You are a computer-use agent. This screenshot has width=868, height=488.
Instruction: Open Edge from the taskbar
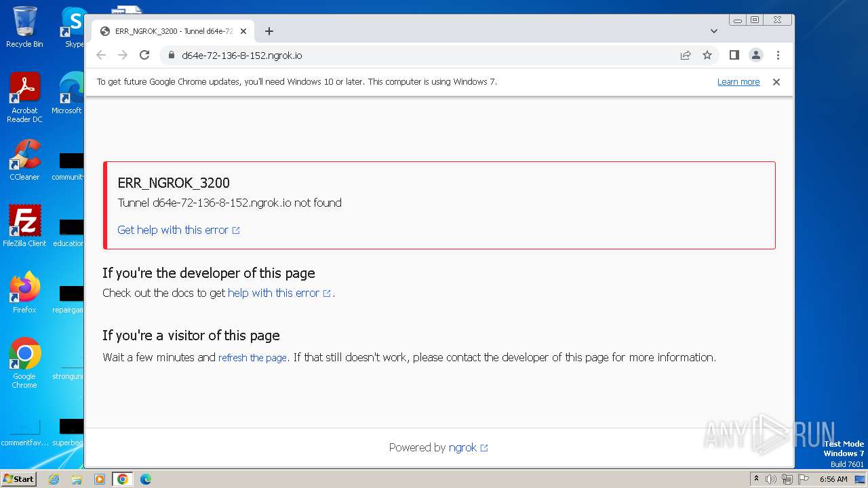click(x=145, y=479)
